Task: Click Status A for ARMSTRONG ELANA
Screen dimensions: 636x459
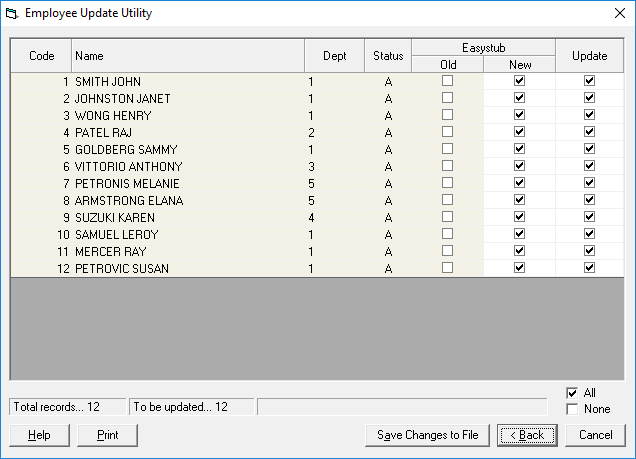Action: [x=388, y=201]
